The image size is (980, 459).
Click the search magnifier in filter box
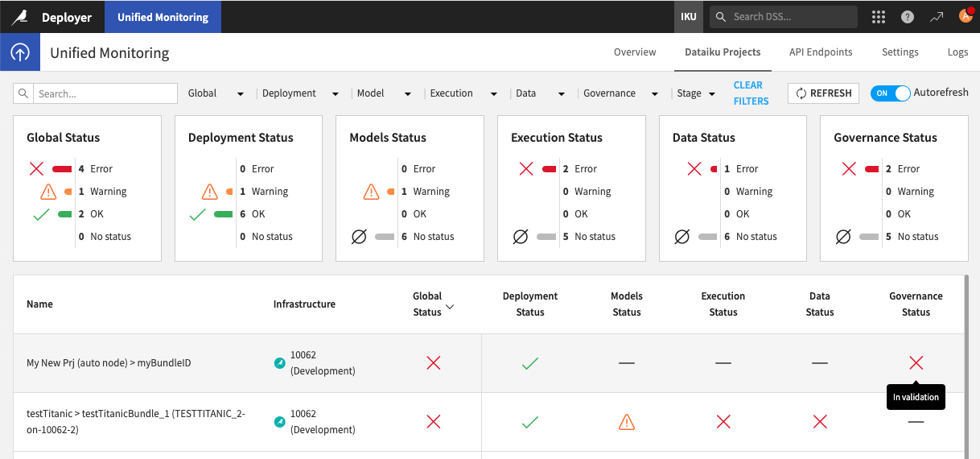[x=23, y=93]
